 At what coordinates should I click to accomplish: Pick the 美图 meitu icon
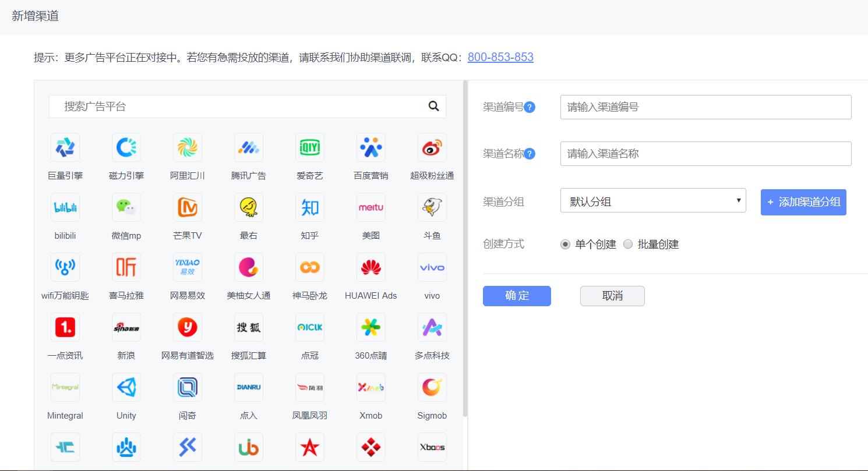coord(371,207)
